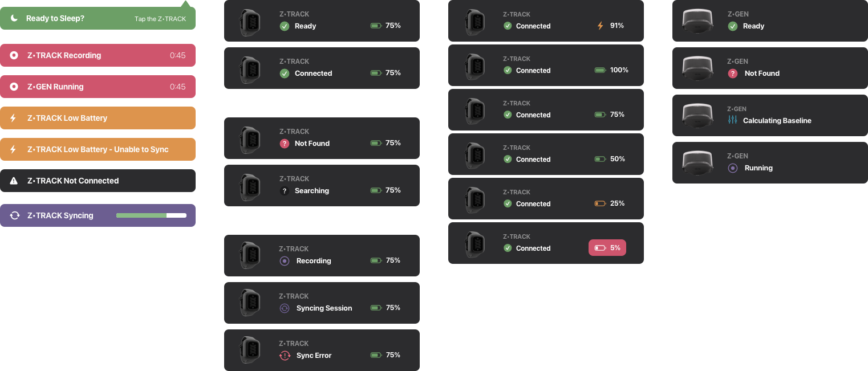Click the lightning icon on the Z-TRACK Low Battery banner
Viewport: 868px width, 371px height.
[x=14, y=118]
